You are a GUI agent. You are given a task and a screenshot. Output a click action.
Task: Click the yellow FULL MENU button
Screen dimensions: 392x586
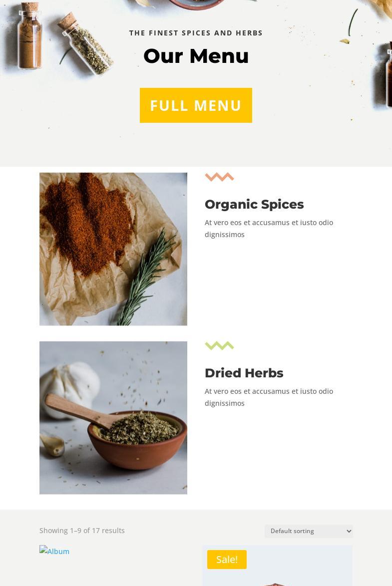pos(196,105)
